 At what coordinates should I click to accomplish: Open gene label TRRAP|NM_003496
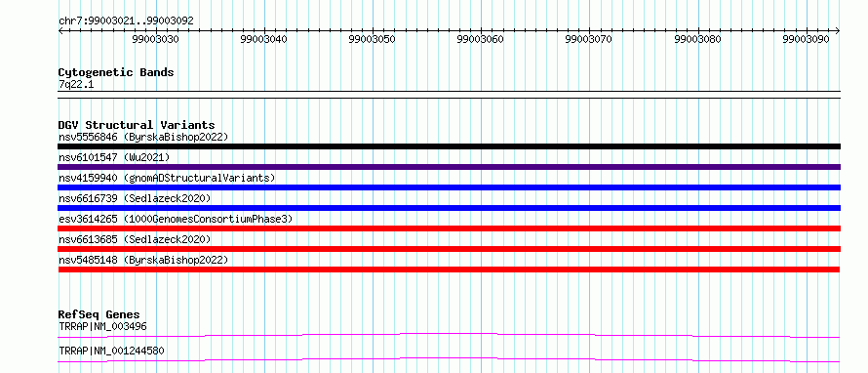102,327
